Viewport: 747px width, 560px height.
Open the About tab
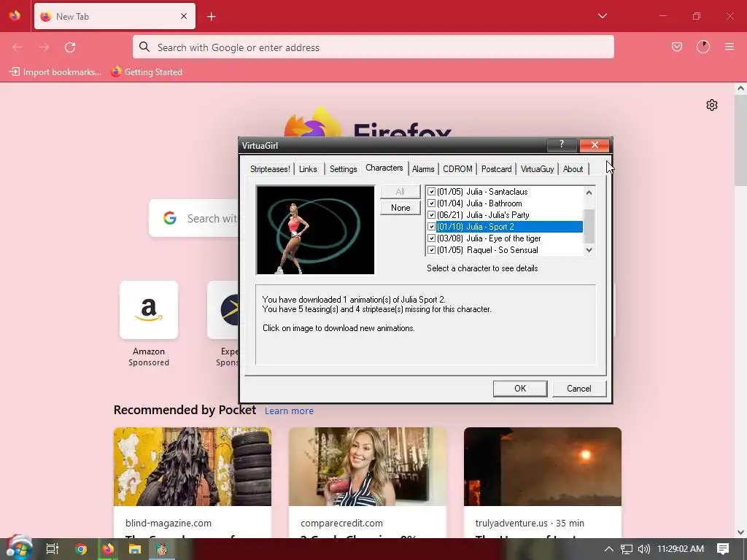tap(573, 169)
